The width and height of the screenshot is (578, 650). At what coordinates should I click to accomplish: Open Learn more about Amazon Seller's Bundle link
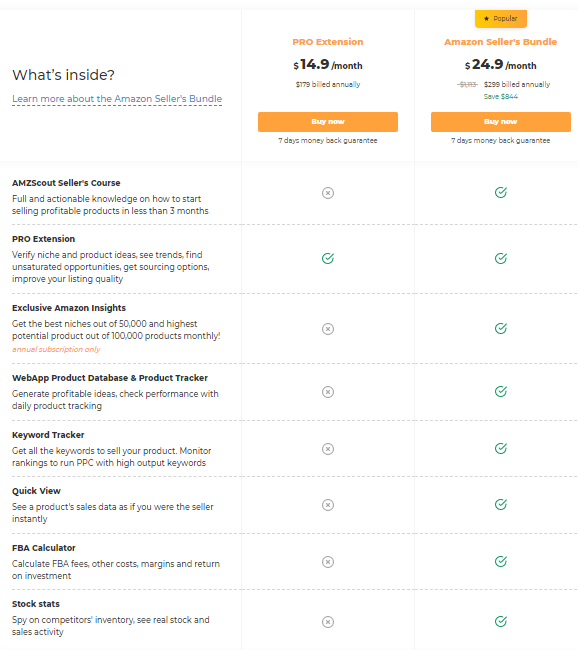(117, 99)
